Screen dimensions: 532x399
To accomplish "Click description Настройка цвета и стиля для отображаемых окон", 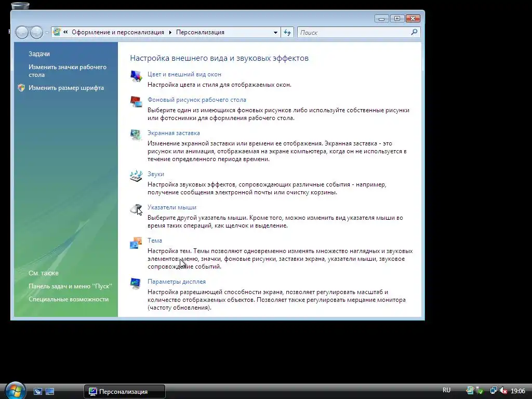I will [220, 85].
